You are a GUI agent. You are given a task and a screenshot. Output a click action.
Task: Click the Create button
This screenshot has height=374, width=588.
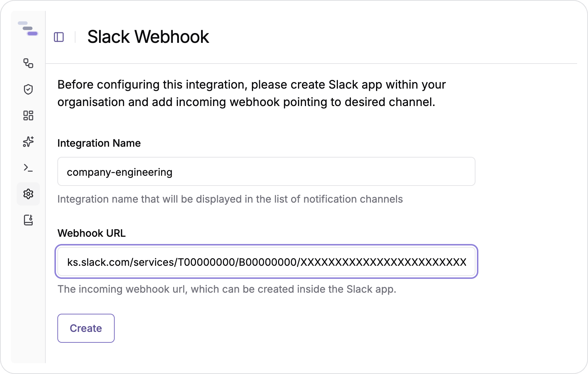pyautogui.click(x=86, y=328)
